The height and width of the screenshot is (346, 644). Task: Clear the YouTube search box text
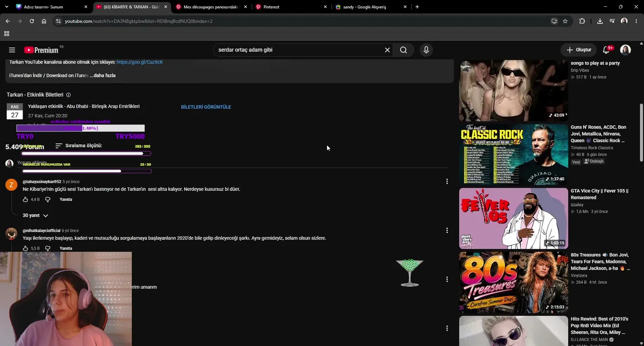(x=387, y=50)
